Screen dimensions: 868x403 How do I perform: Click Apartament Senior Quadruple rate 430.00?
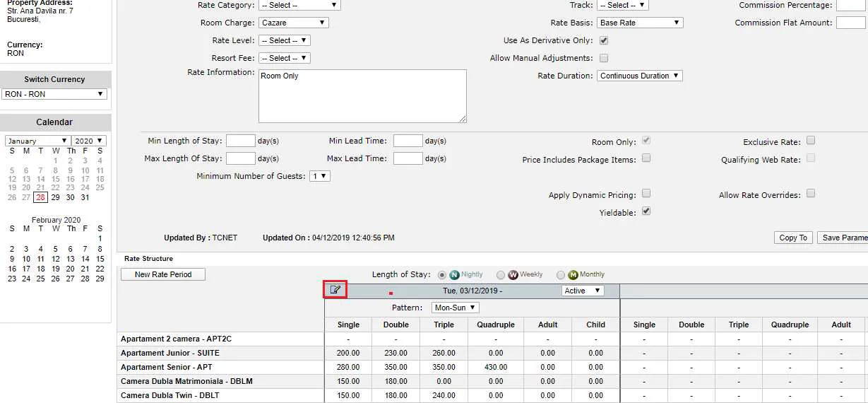[497, 367]
